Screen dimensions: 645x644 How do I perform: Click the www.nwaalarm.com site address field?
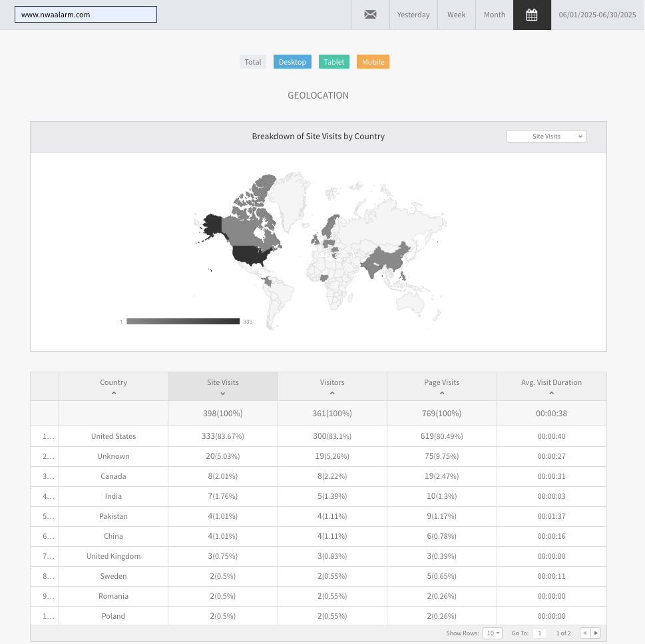click(86, 15)
